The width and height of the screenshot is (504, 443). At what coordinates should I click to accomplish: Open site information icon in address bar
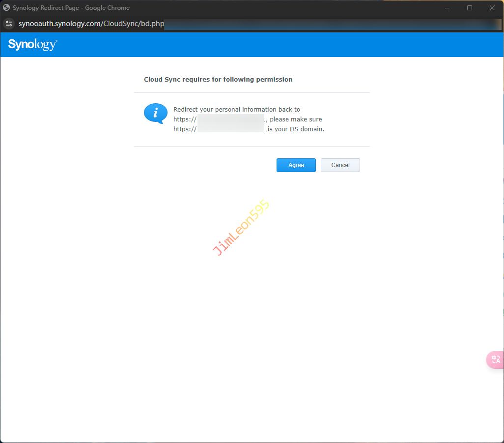click(9, 24)
